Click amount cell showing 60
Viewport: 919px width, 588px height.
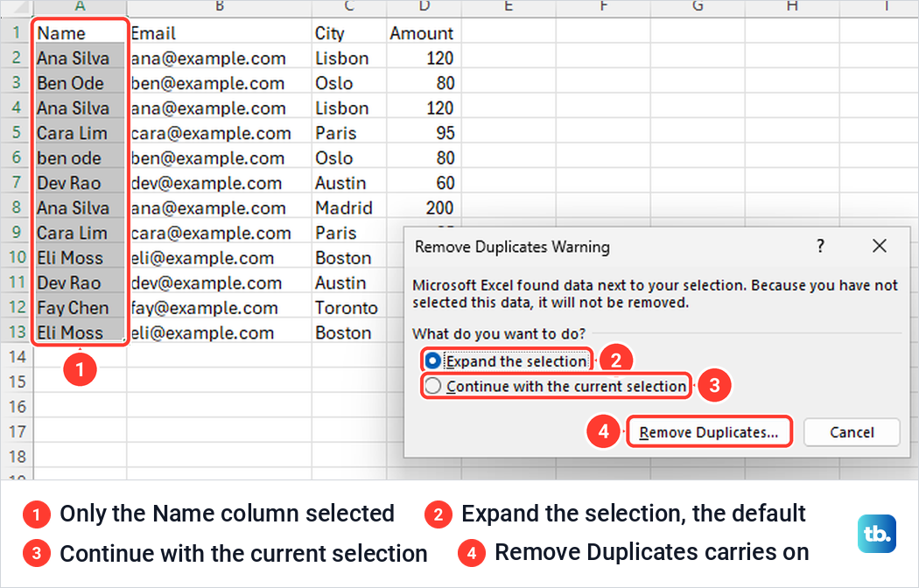pyautogui.click(x=424, y=182)
